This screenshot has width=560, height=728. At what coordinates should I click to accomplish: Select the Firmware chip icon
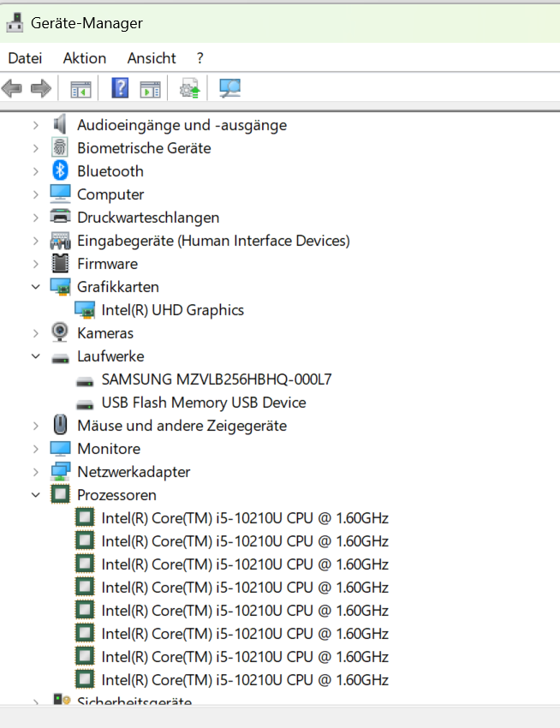pyautogui.click(x=60, y=263)
